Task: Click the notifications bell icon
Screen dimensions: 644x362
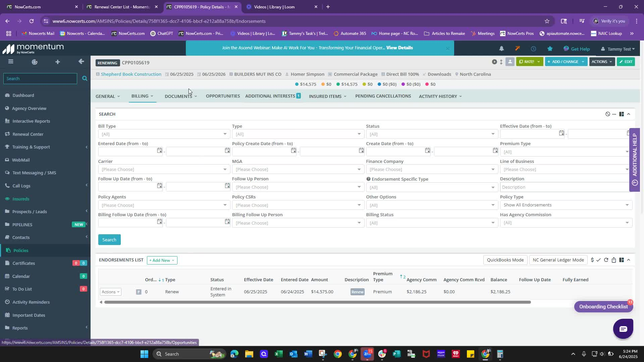Action: 501,49
